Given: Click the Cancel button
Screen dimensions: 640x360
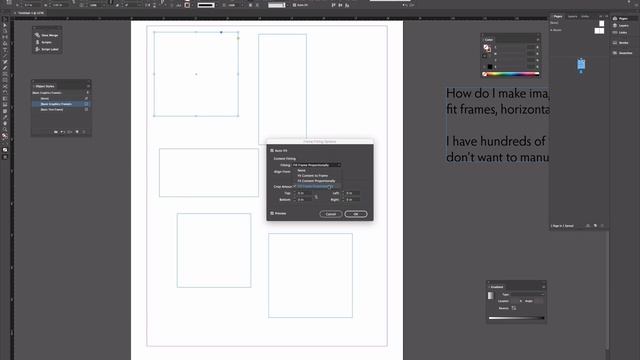Looking at the screenshot, I should (x=331, y=214).
